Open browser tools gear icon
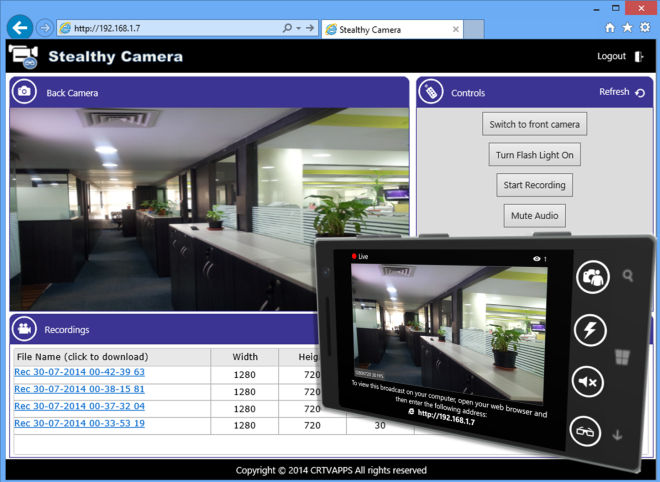660x482 pixels. point(645,28)
